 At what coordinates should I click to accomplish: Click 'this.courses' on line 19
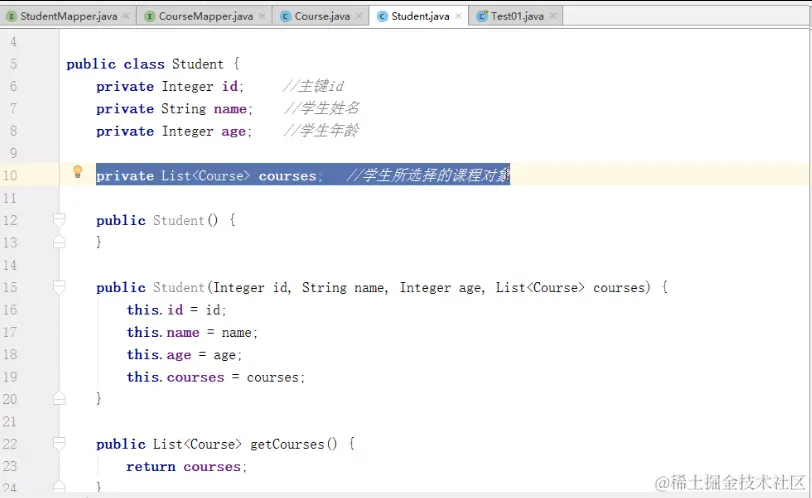click(x=176, y=377)
